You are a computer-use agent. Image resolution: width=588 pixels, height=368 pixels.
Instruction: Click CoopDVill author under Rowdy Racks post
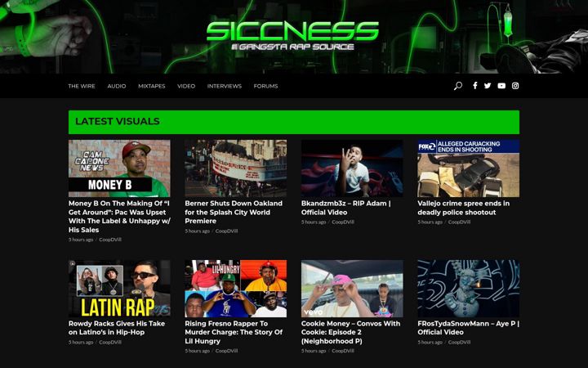tap(110, 342)
